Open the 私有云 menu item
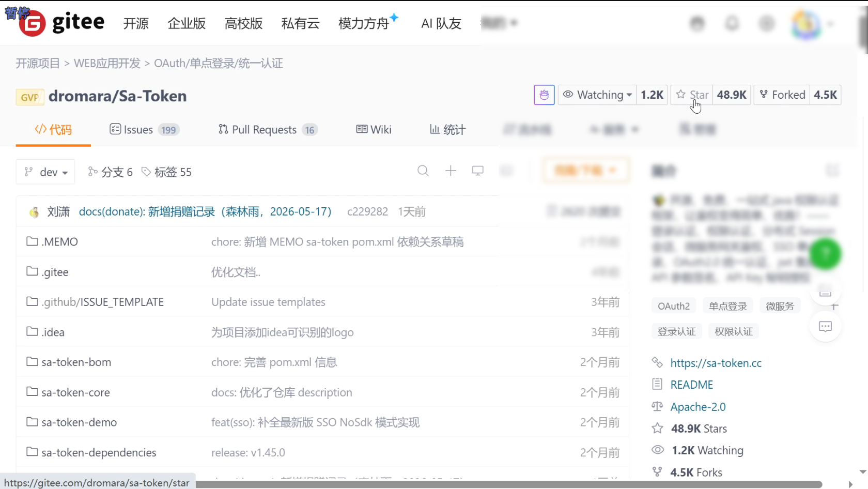Screen dimensions: 868x489 point(300,23)
